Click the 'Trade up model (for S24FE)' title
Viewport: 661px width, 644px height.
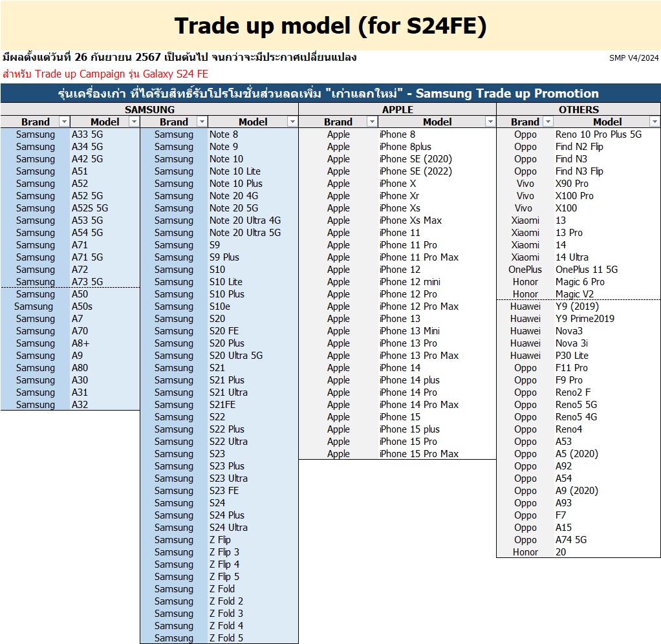click(x=330, y=26)
